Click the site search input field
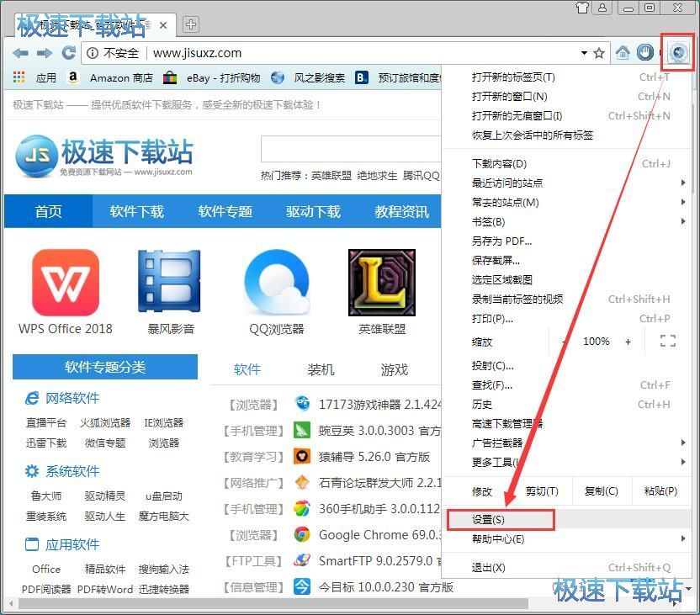The height and width of the screenshot is (615, 700). (351, 149)
